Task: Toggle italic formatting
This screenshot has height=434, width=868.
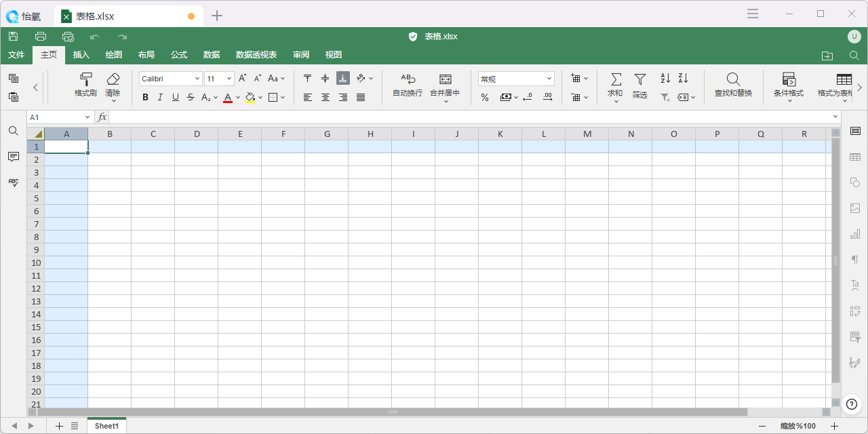Action: coord(161,97)
